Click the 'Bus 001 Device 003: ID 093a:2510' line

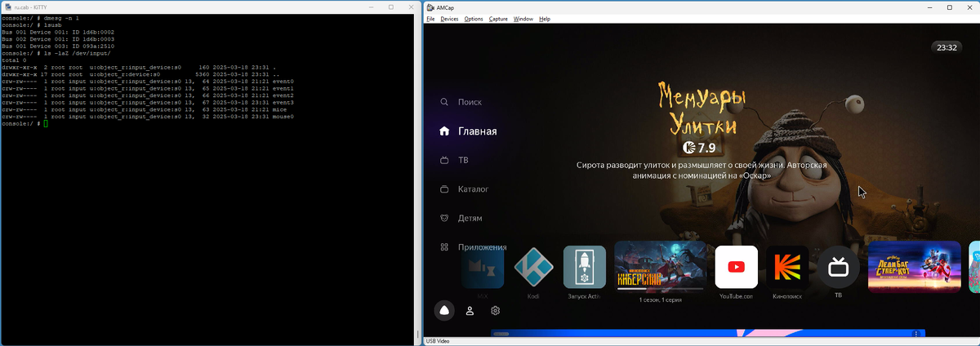coord(58,47)
